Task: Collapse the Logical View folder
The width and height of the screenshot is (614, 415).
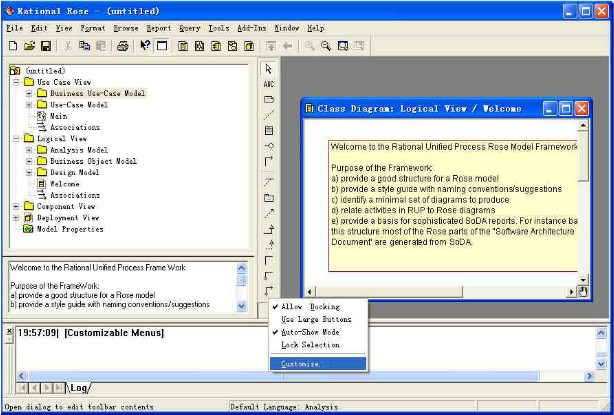Action: 16,139
